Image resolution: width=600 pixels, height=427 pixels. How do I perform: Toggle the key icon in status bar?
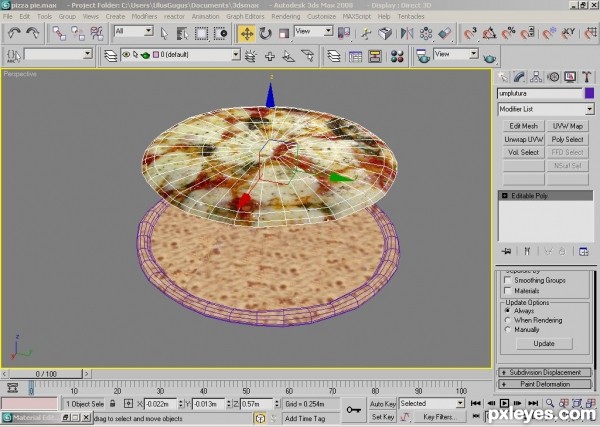(x=353, y=410)
